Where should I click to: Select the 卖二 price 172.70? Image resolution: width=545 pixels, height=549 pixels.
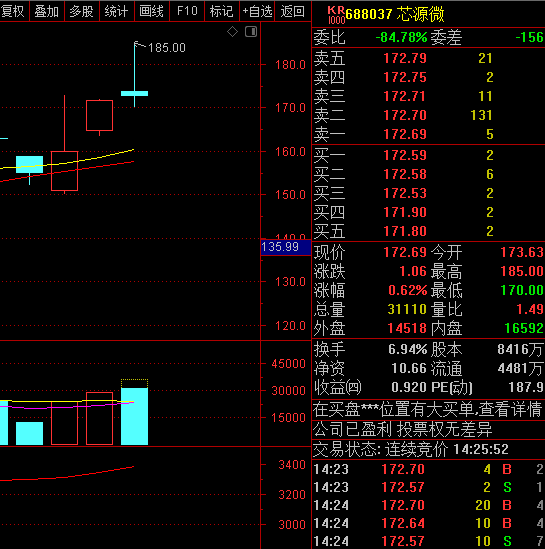pyautogui.click(x=405, y=115)
